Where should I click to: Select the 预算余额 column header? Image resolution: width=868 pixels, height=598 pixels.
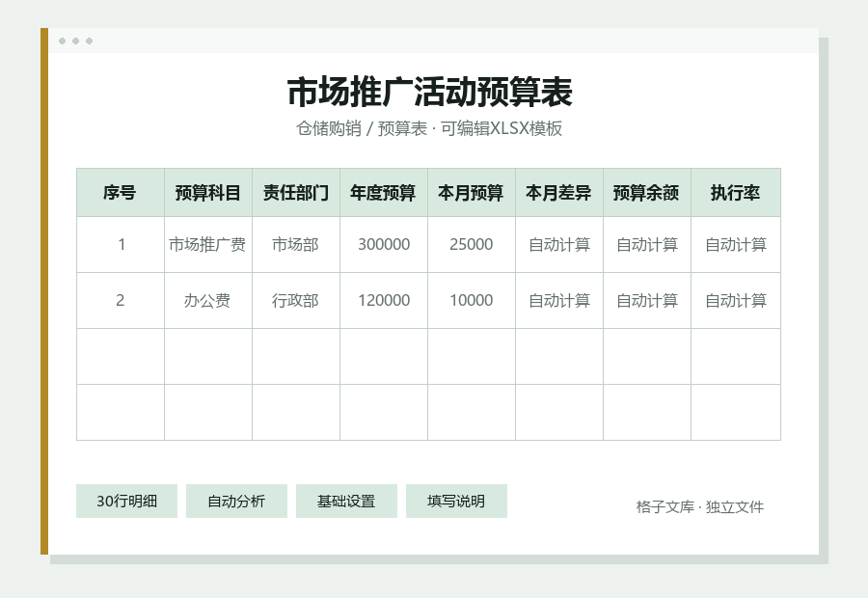point(646,193)
